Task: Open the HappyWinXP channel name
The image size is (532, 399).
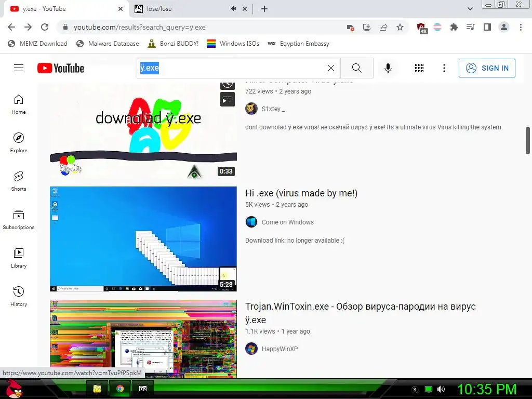Action: 280,349
